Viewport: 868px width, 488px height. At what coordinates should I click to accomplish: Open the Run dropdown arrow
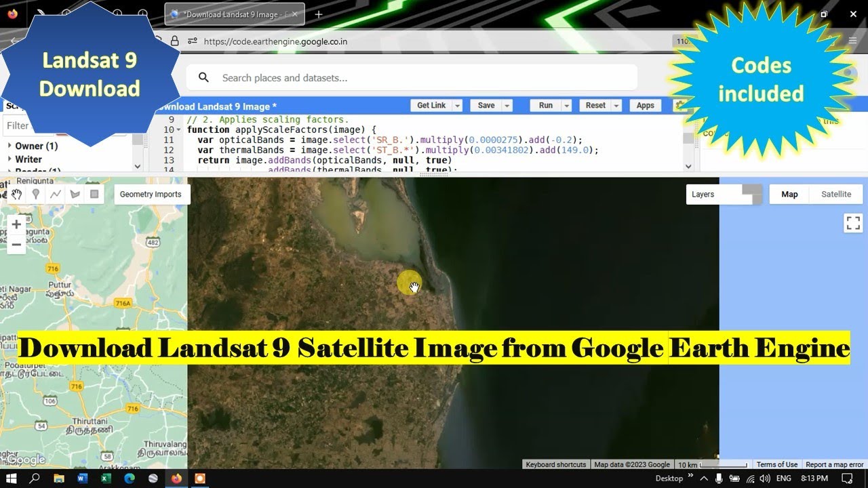pos(566,105)
